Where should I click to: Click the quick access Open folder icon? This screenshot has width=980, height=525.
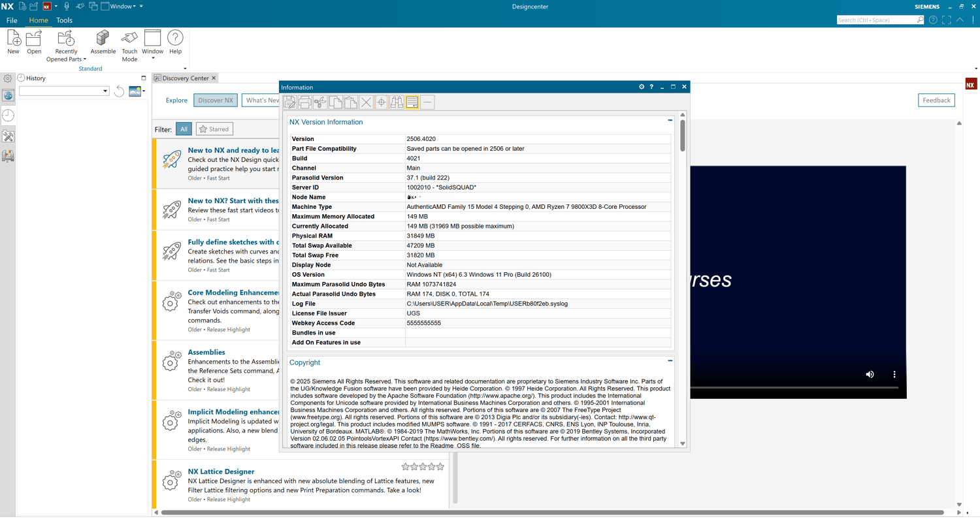(33, 6)
